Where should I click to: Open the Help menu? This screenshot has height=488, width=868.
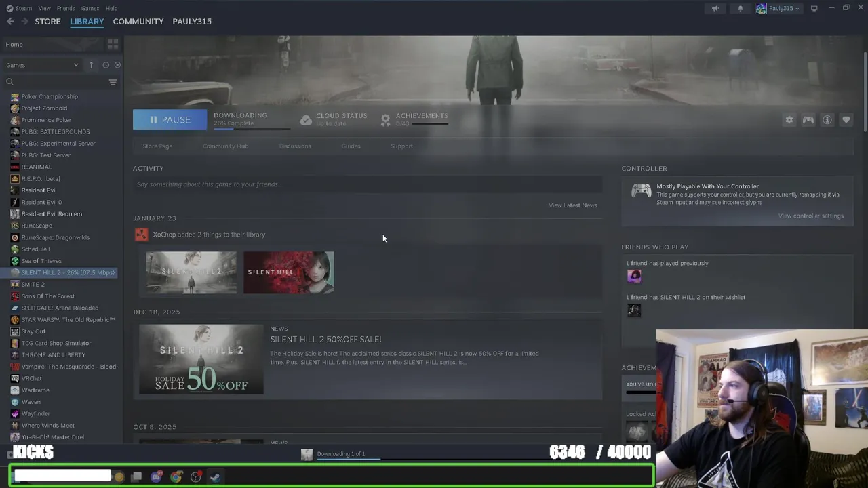111,8
